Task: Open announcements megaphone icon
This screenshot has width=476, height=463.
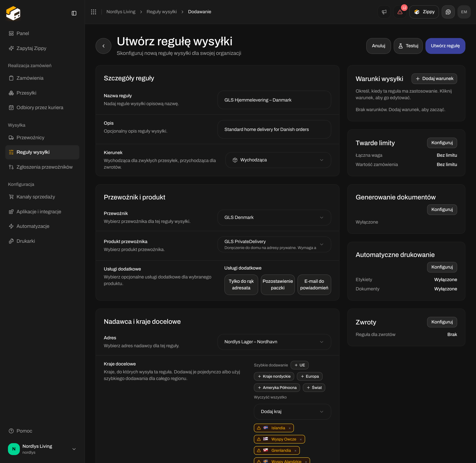Action: (384, 12)
